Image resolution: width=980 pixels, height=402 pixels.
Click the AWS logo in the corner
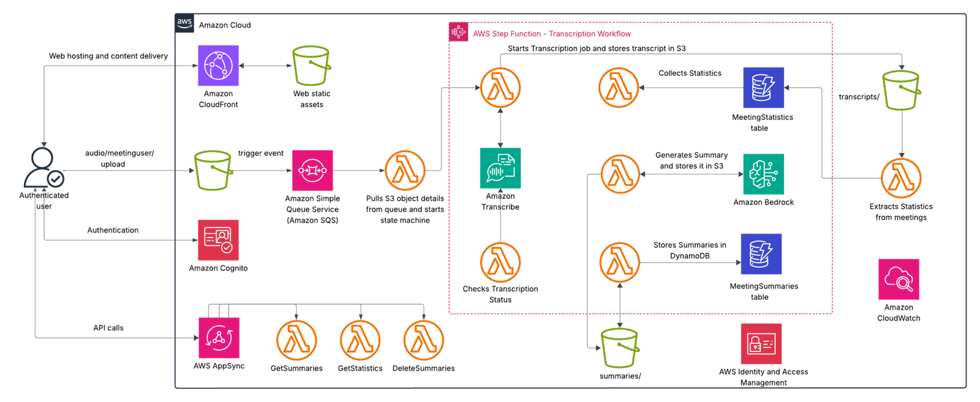tap(184, 23)
